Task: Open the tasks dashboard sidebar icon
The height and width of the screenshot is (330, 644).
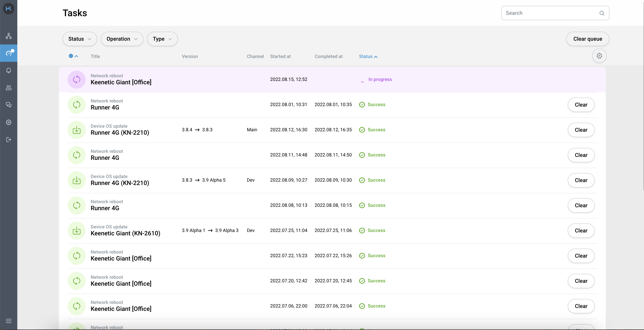Action: 9,53
